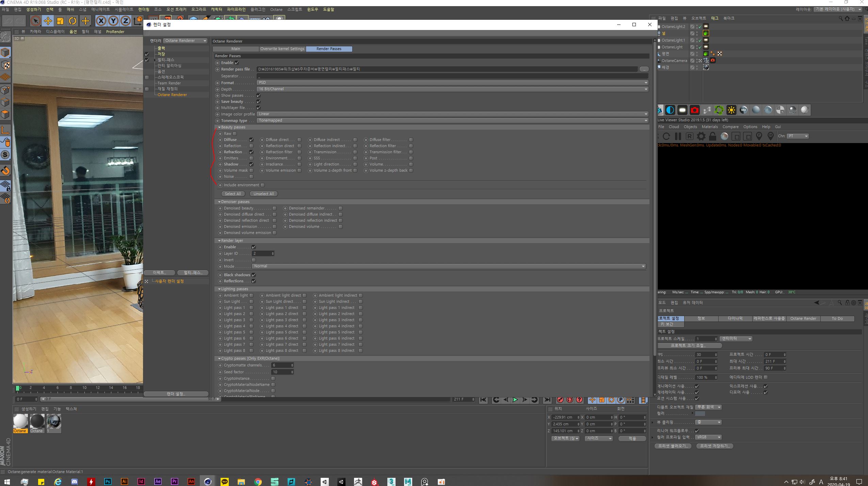The height and width of the screenshot is (486, 868).
Task: Enable the Denoised beauty pass checkbox
Action: pos(274,208)
